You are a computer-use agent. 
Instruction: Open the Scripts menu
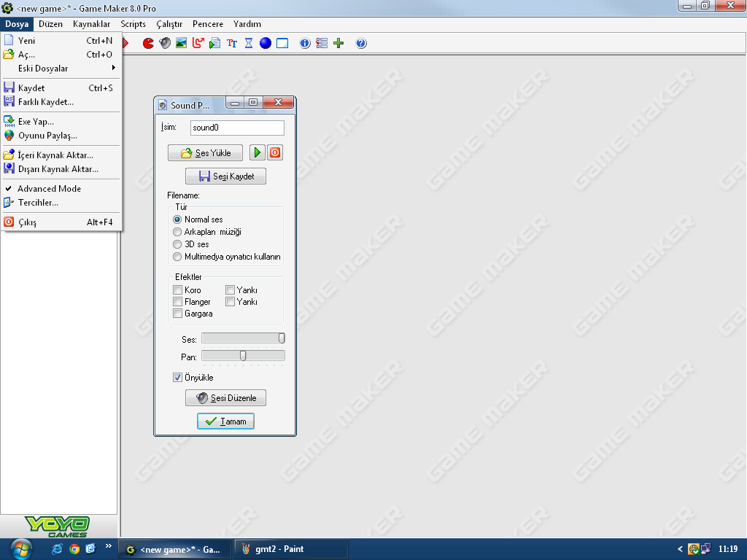(133, 24)
